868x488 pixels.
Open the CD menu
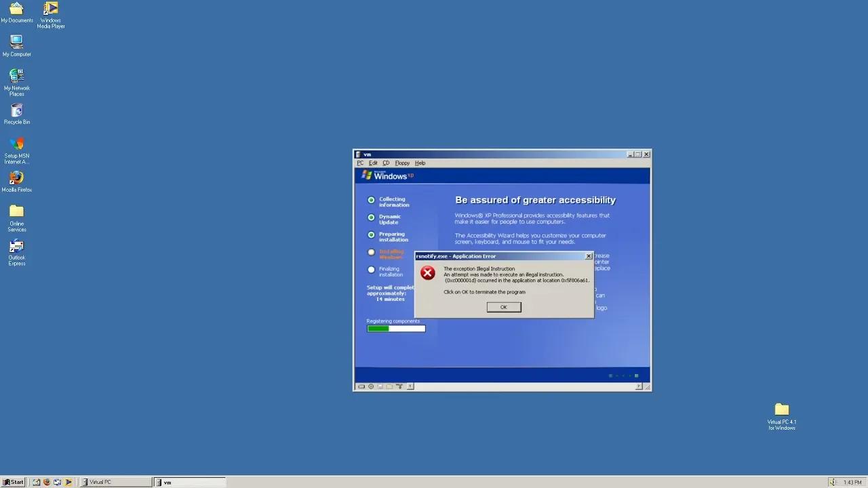[386, 163]
